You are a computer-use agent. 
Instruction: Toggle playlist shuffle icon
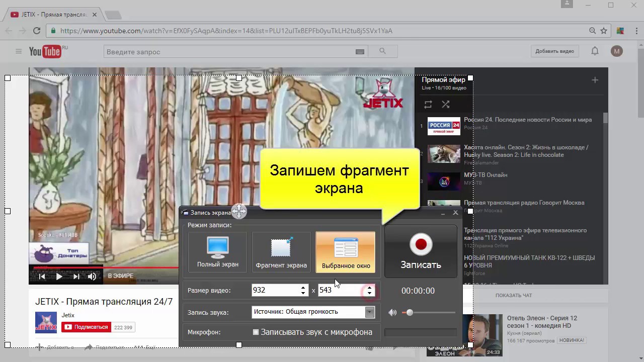445,105
